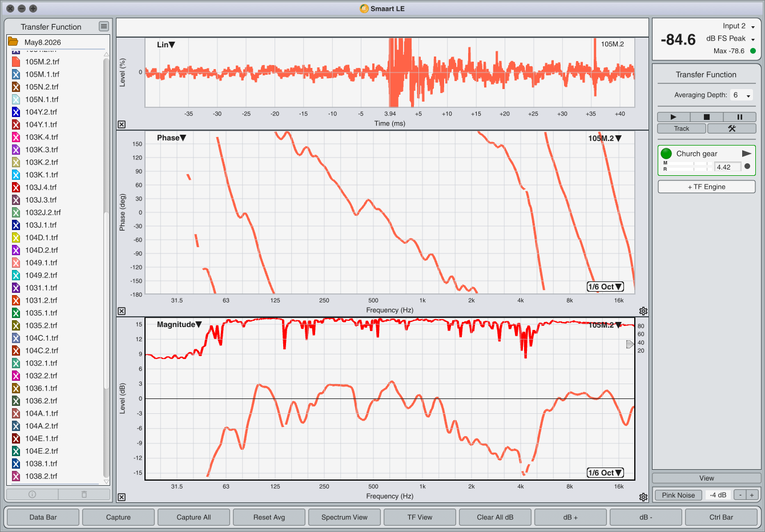Click the 104Y.1.trf red X icon

pos(16,124)
